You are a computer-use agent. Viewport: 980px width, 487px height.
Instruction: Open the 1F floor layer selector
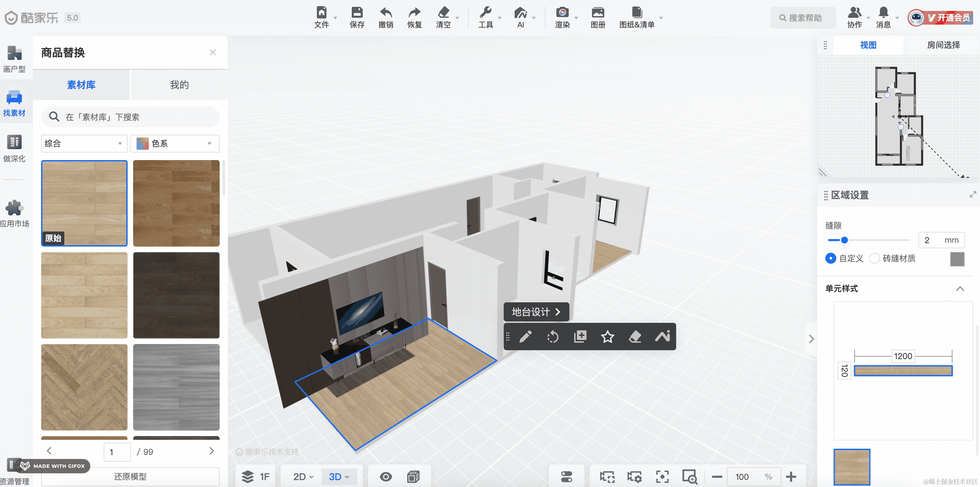256,477
